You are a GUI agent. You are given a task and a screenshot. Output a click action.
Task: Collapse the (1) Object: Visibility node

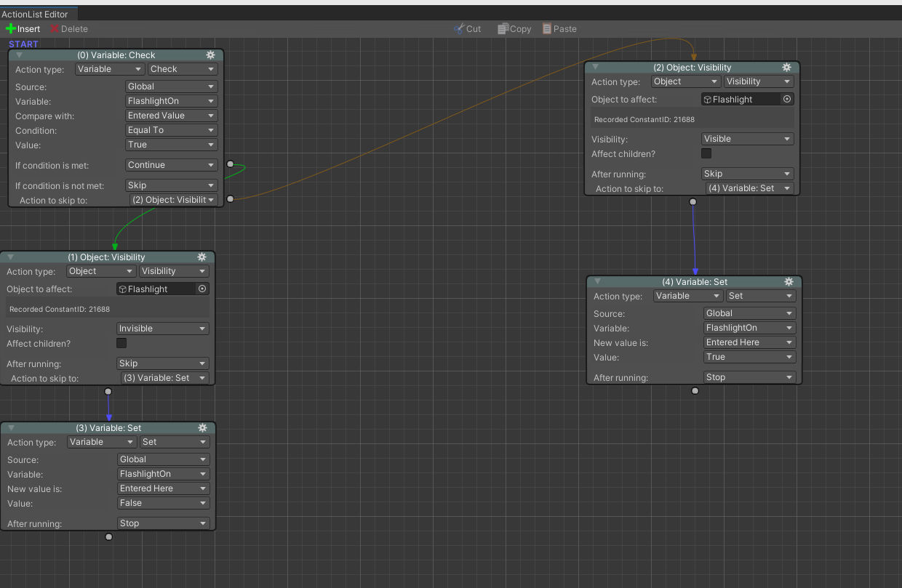[x=11, y=257]
